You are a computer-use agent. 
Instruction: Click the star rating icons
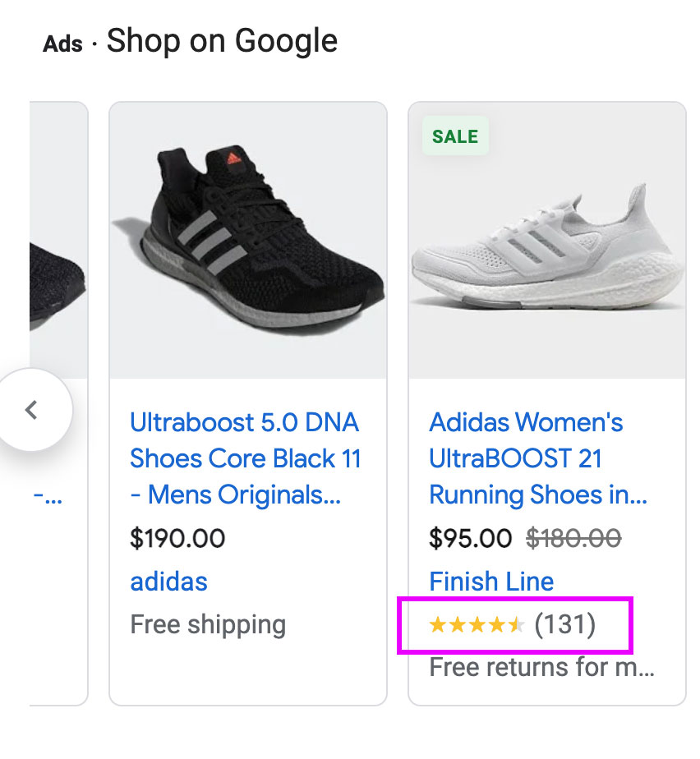pyautogui.click(x=476, y=625)
